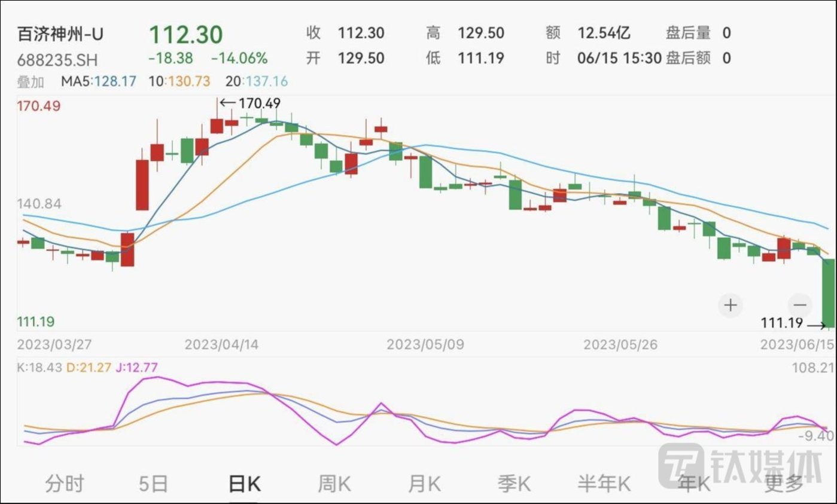This screenshot has height=504, width=837.
Task: Select the 季K quarterly candlestick tab
Action: tap(514, 482)
